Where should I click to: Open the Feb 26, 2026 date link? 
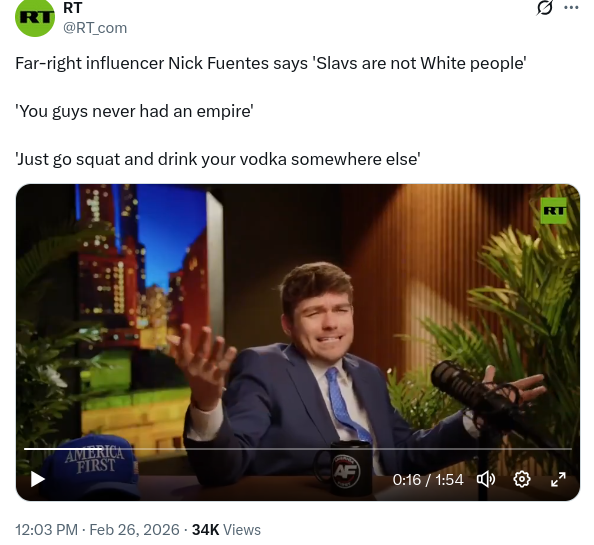134,529
